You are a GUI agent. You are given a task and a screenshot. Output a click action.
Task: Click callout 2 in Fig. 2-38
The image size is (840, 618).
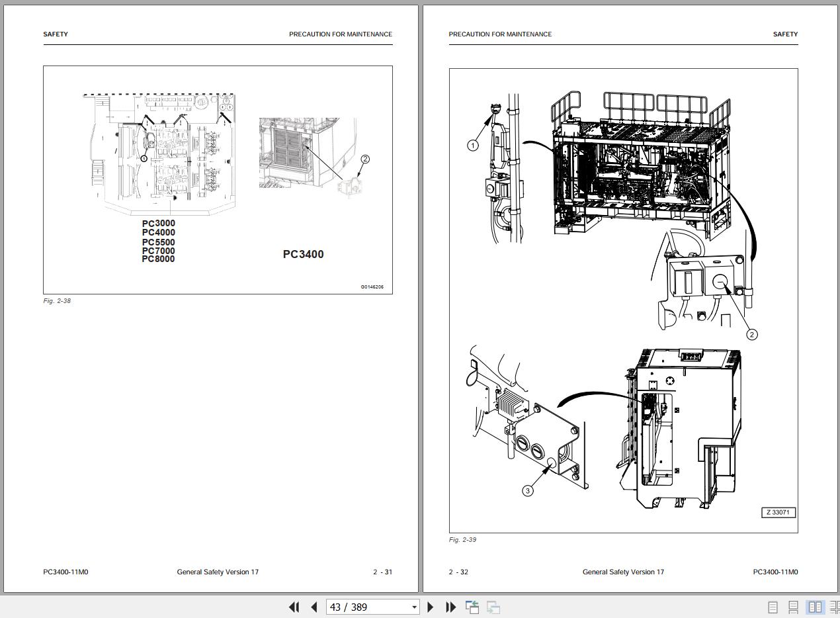[x=364, y=159]
